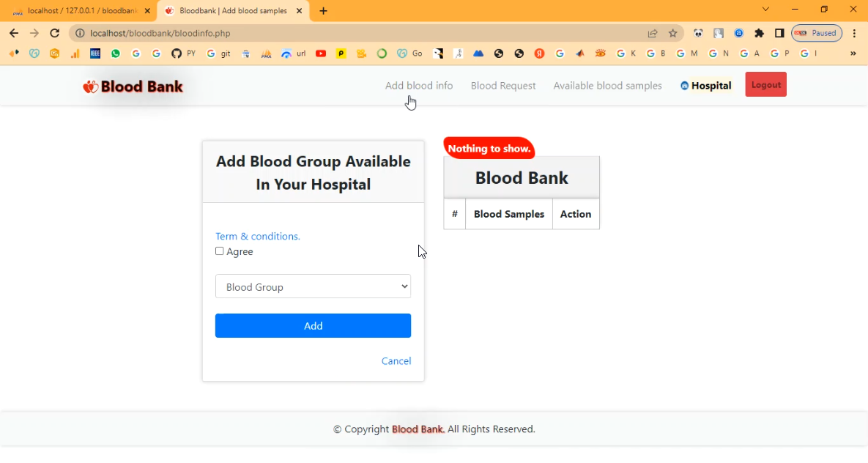Open the Blood Group dropdown
Viewport: 868px width, 463px height.
click(314, 286)
